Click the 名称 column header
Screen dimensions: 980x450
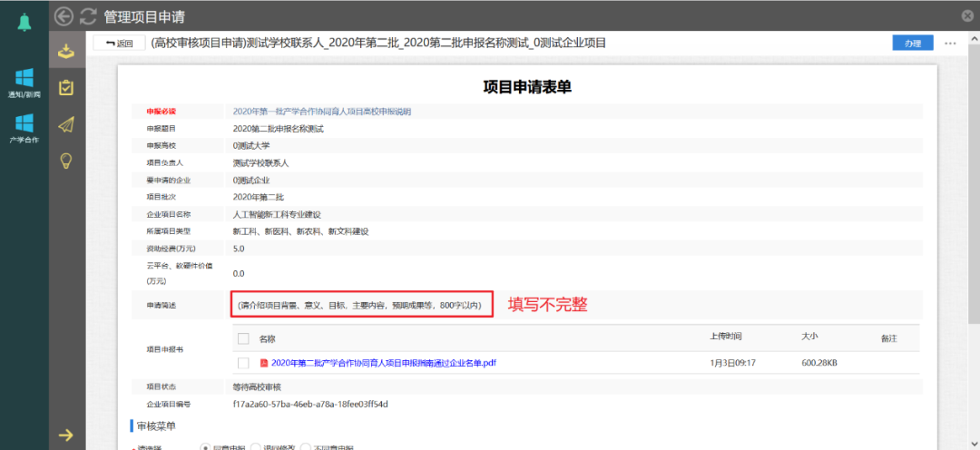pos(268,338)
